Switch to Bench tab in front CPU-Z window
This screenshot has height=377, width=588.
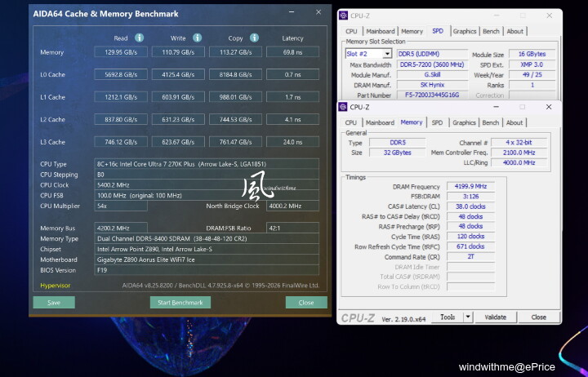[491, 122]
